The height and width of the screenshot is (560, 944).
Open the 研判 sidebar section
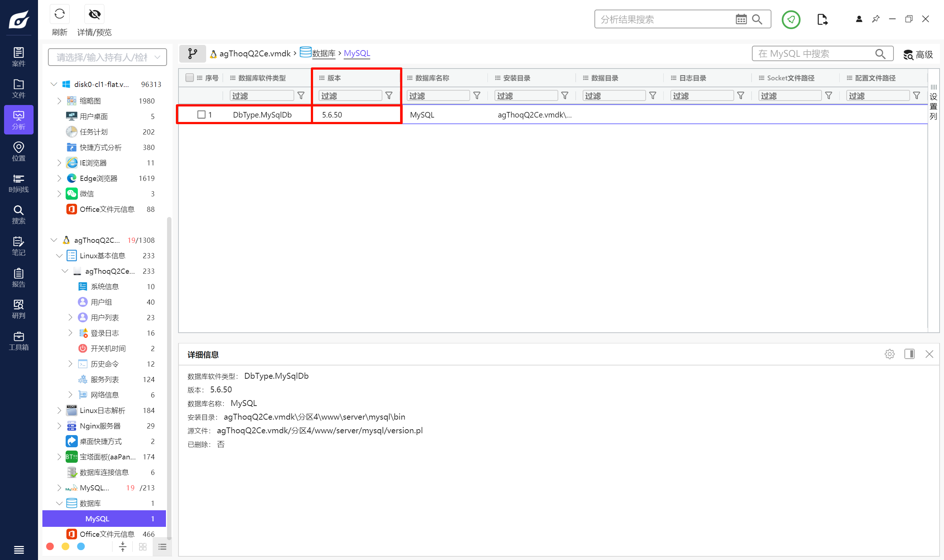pyautogui.click(x=18, y=309)
